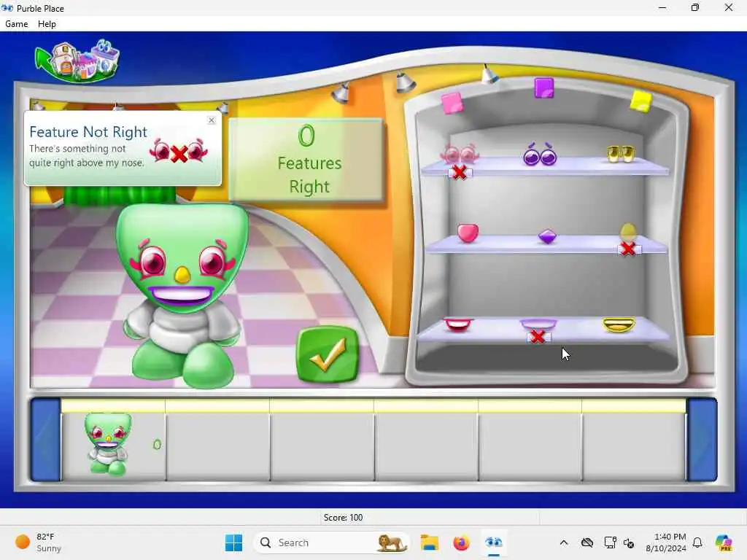Open the Help menu
The height and width of the screenshot is (560, 747).
47,24
